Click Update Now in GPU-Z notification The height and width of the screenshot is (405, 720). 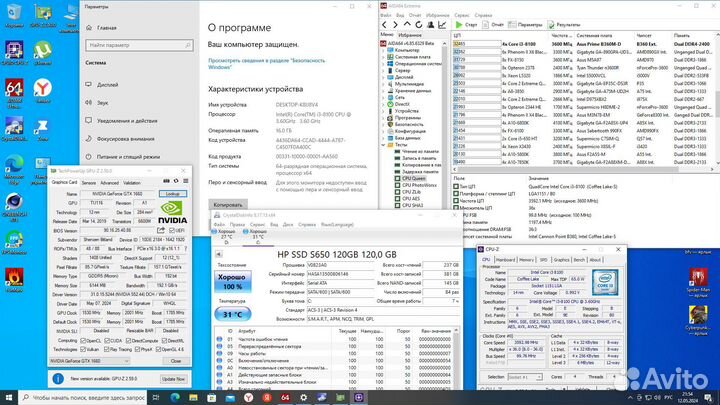pyautogui.click(x=172, y=379)
